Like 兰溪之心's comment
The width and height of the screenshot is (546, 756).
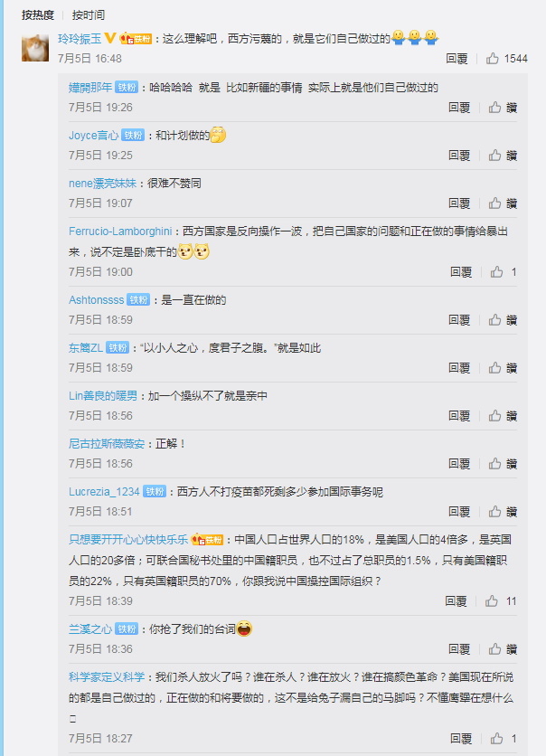(503, 649)
